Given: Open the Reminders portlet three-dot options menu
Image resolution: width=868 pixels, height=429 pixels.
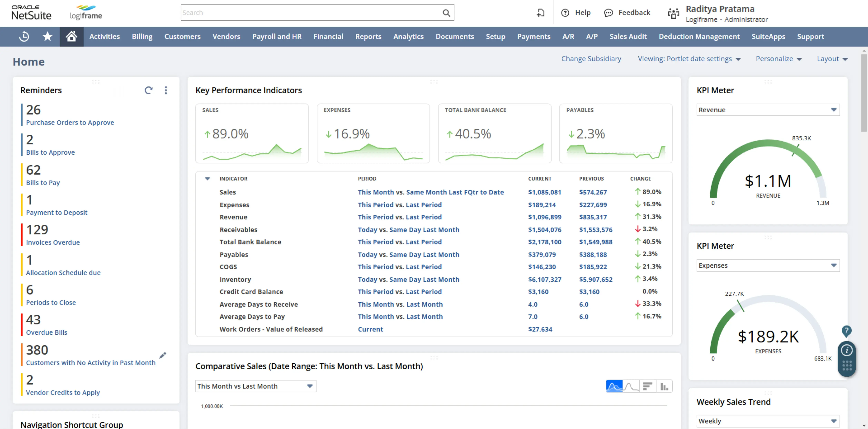Looking at the screenshot, I should [166, 90].
